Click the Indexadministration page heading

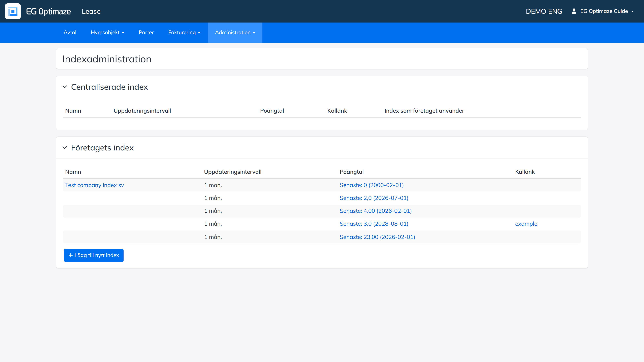(107, 59)
